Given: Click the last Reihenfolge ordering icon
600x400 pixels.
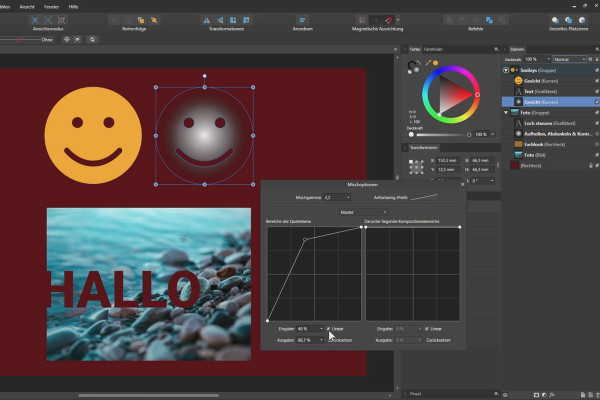Looking at the screenshot, I should [154, 20].
